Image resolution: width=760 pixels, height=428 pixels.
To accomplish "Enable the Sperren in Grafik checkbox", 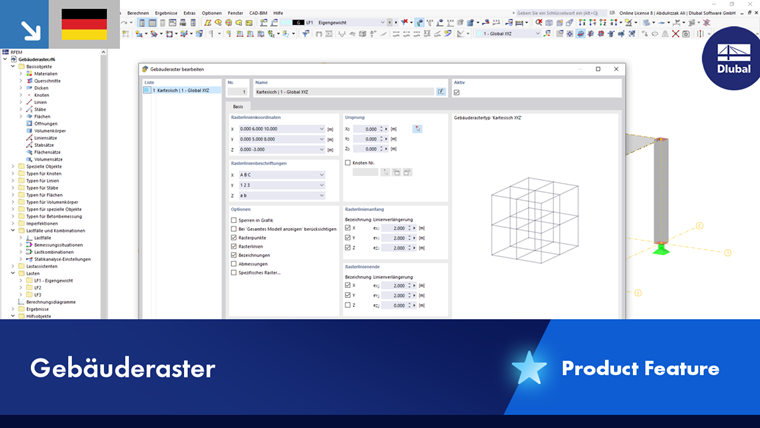I will (x=234, y=220).
